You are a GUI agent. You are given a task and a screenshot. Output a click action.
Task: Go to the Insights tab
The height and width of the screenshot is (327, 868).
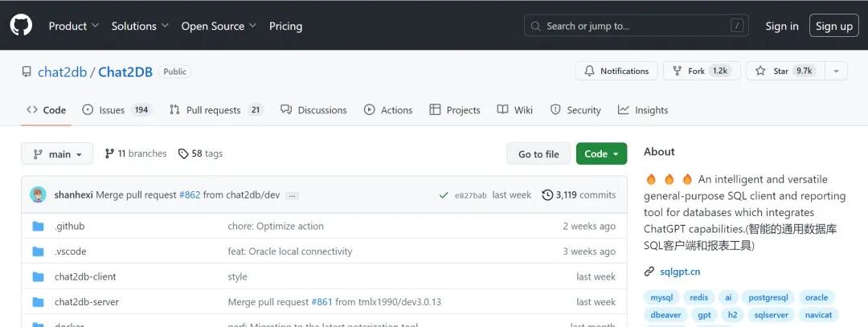643,110
